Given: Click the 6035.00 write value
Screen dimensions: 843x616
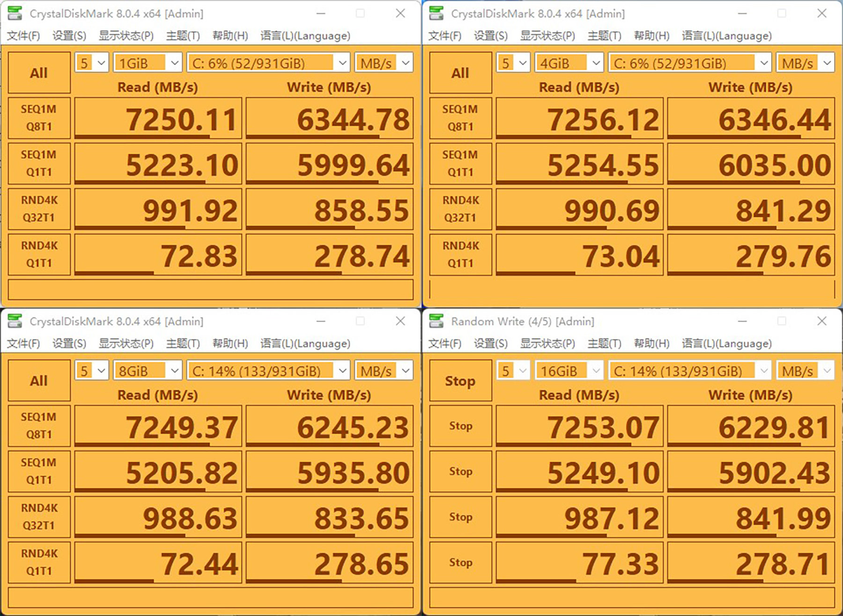Looking at the screenshot, I should (x=751, y=163).
